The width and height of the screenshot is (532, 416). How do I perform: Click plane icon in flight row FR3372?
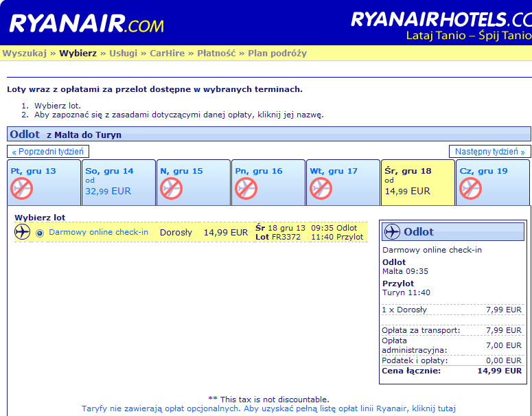(23, 232)
